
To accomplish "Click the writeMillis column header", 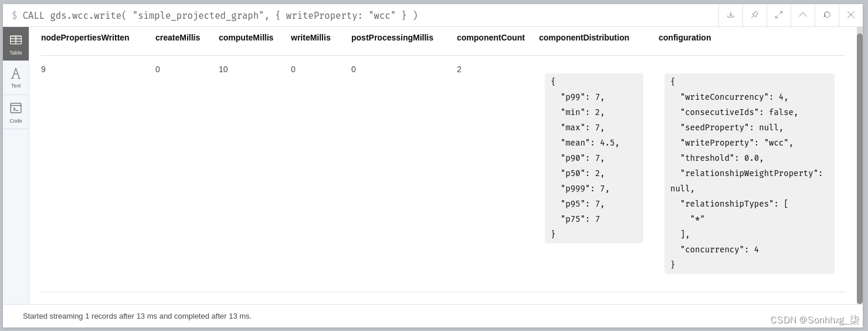I will pyautogui.click(x=310, y=38).
